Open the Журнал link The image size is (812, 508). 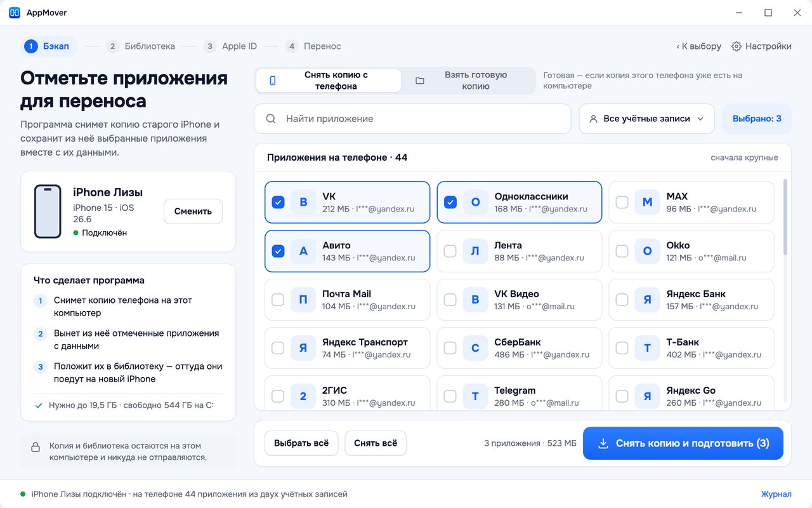[776, 494]
